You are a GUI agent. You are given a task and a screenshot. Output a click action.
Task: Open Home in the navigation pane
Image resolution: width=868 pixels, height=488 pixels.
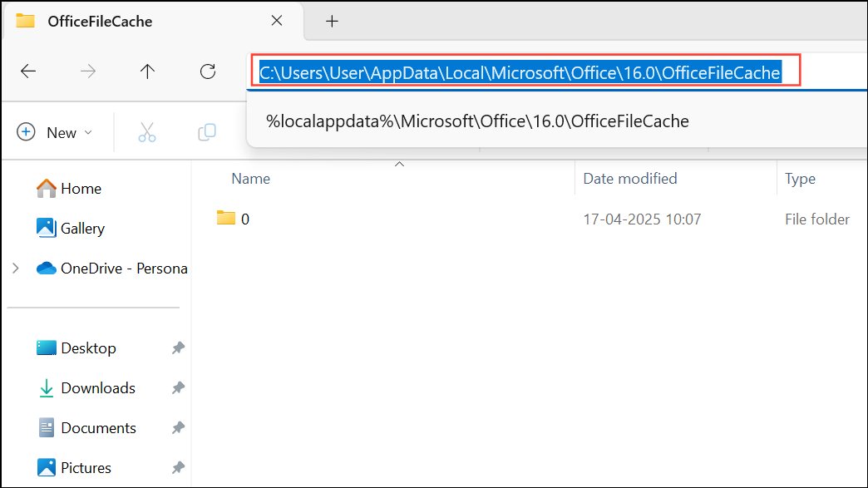(x=81, y=189)
